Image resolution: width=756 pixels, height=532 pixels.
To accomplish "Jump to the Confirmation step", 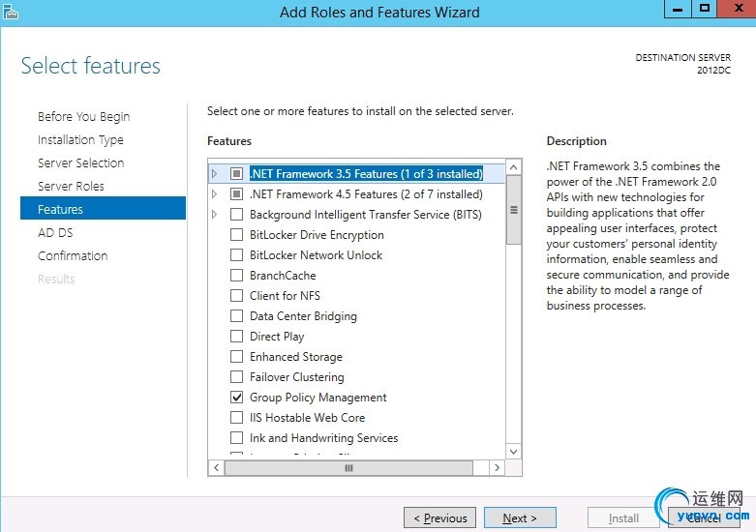I will pyautogui.click(x=73, y=255).
